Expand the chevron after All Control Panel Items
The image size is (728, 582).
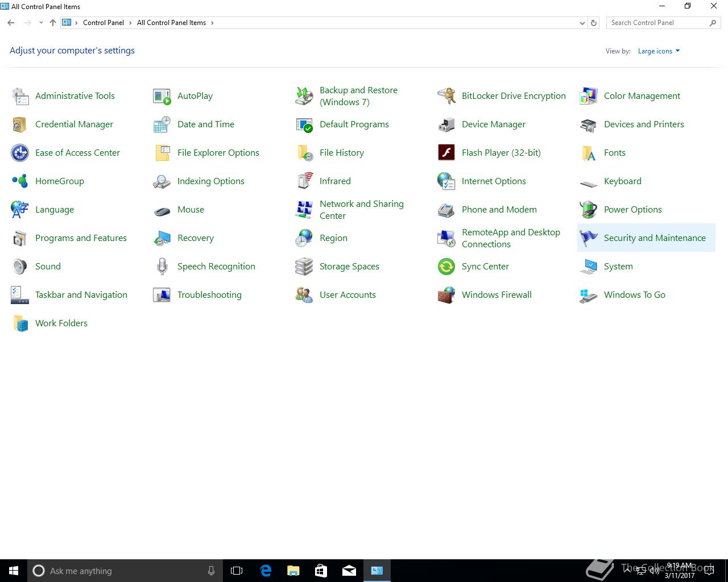212,23
